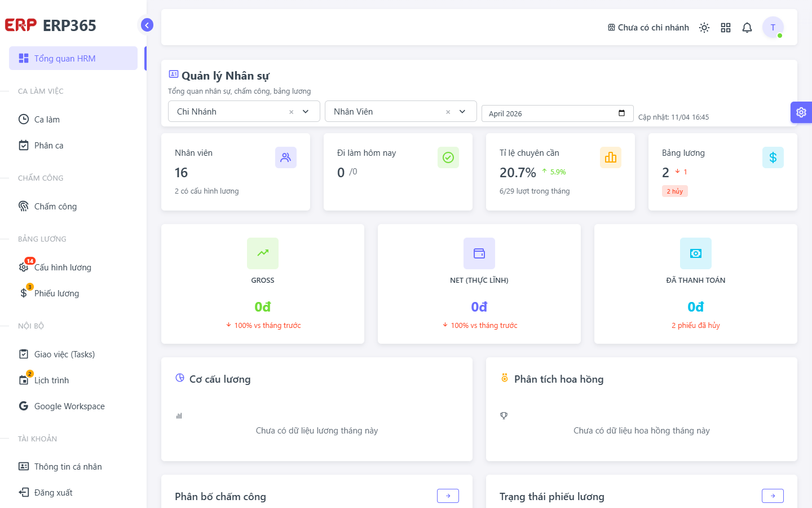Open Ca làm menu item

click(73, 119)
